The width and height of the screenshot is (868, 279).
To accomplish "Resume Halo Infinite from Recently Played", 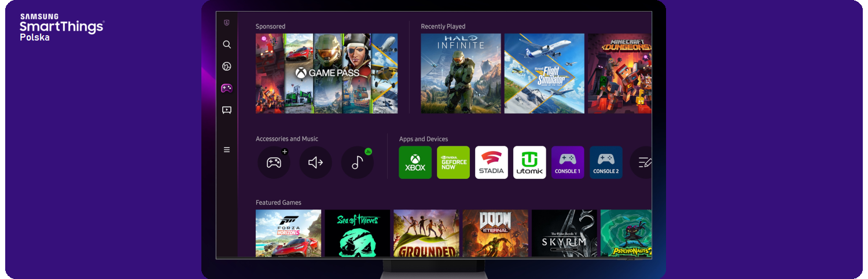I will pyautogui.click(x=461, y=74).
